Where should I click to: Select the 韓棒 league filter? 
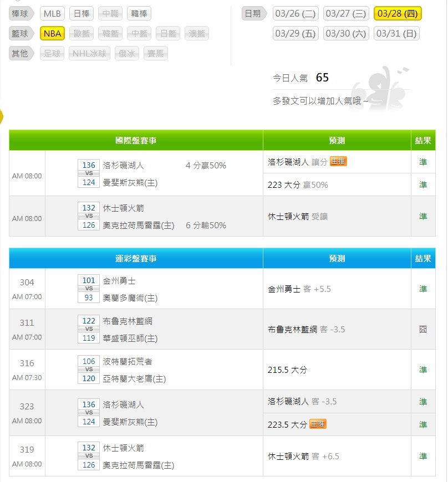(139, 13)
